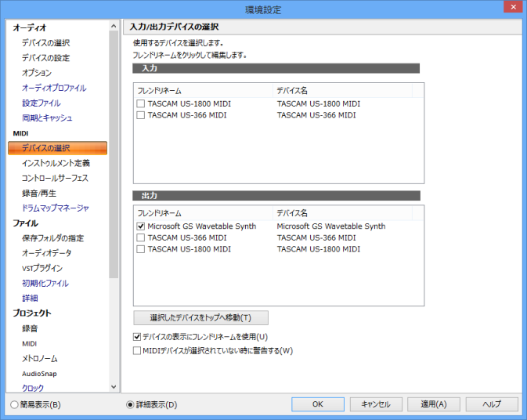Open VSTプラグイン settings page
The height and width of the screenshot is (420, 527).
pos(42,268)
